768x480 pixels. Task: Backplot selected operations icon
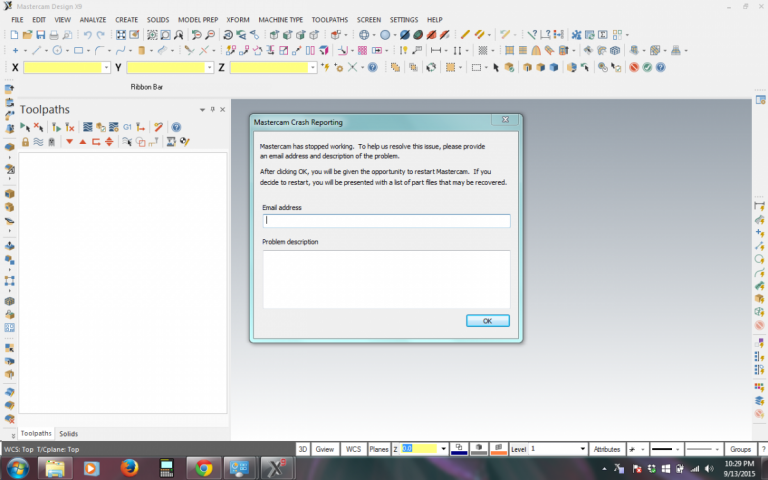click(x=88, y=127)
